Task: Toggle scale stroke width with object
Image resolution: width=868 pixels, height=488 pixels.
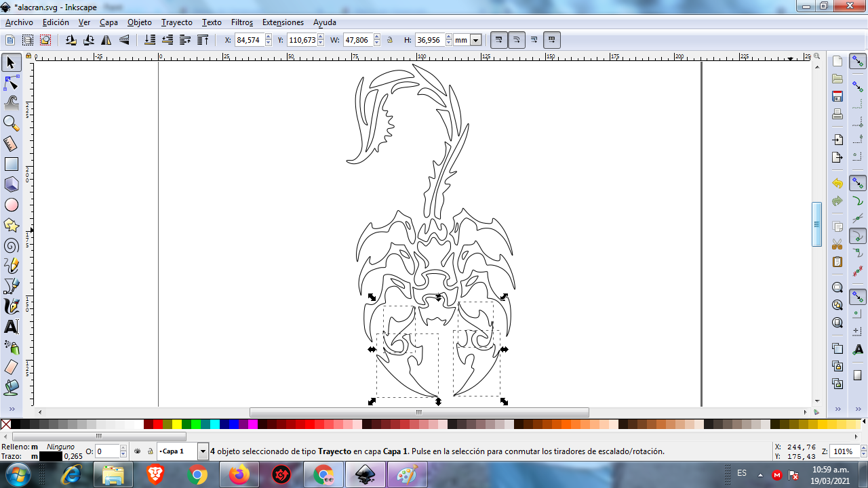Action: (x=499, y=40)
